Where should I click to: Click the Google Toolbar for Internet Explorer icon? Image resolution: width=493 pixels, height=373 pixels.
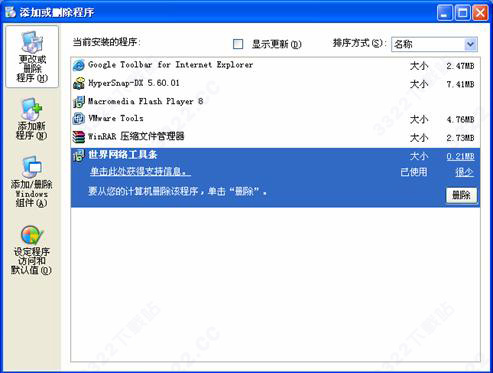79,65
